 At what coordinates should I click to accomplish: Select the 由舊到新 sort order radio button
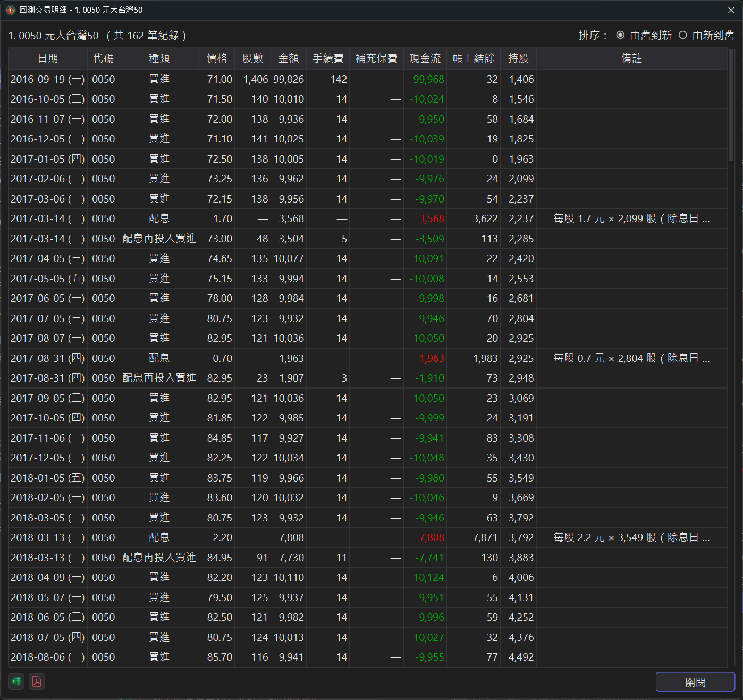(620, 35)
